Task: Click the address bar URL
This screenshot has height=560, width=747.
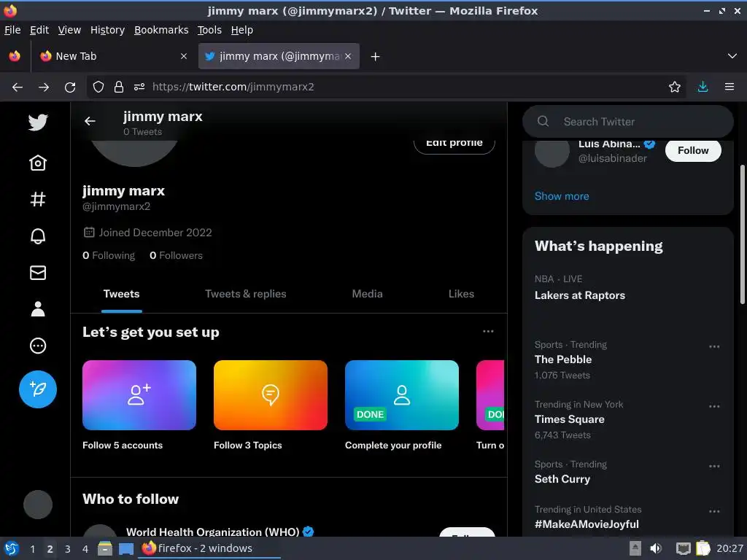Action: [x=233, y=87]
